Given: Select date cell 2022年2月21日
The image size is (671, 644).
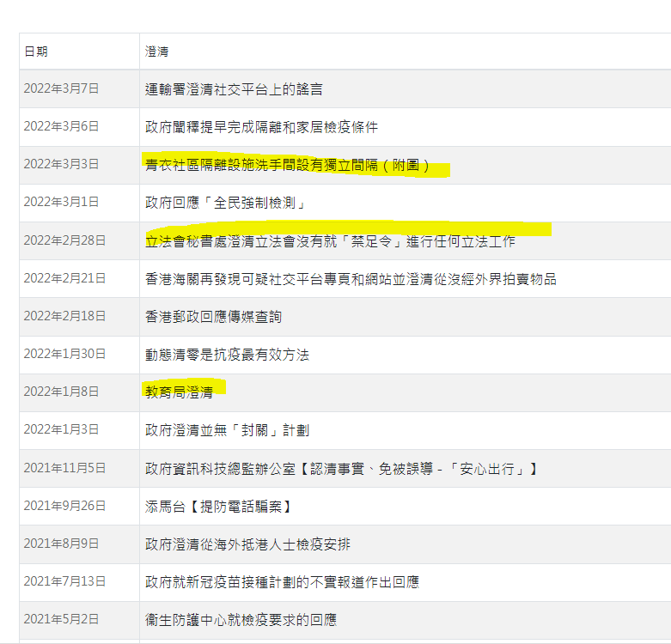Looking at the screenshot, I should coord(79,278).
